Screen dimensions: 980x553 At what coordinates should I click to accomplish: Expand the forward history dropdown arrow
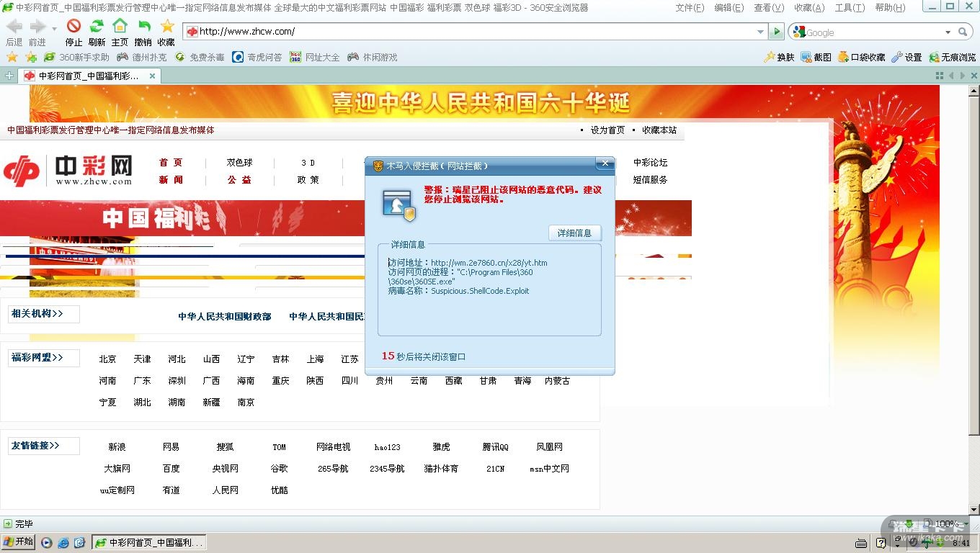pyautogui.click(x=54, y=29)
